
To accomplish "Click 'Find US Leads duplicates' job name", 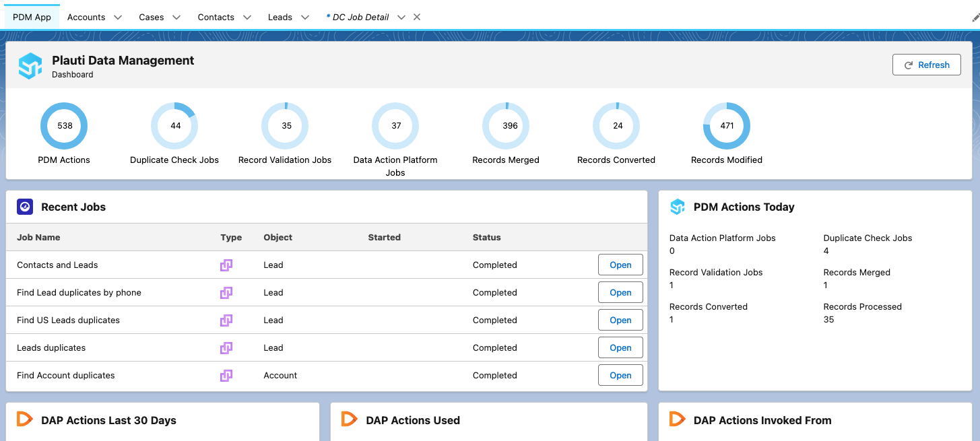I will [68, 320].
